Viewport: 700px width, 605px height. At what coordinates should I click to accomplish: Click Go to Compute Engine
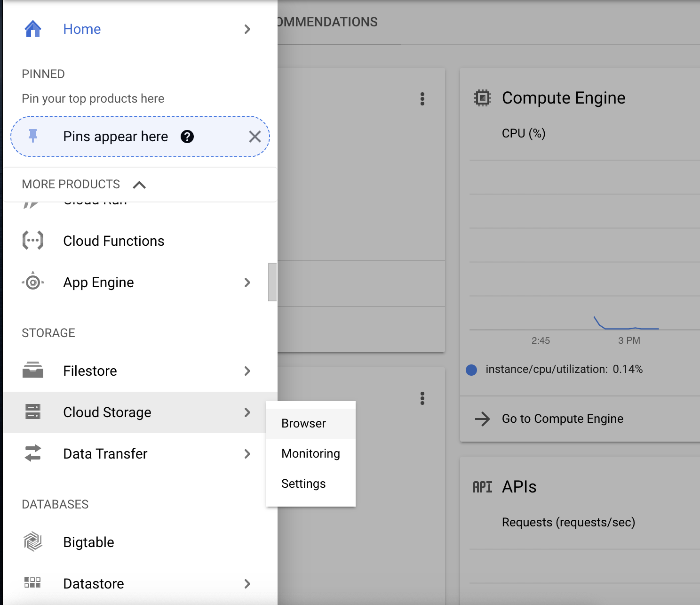[x=563, y=419]
